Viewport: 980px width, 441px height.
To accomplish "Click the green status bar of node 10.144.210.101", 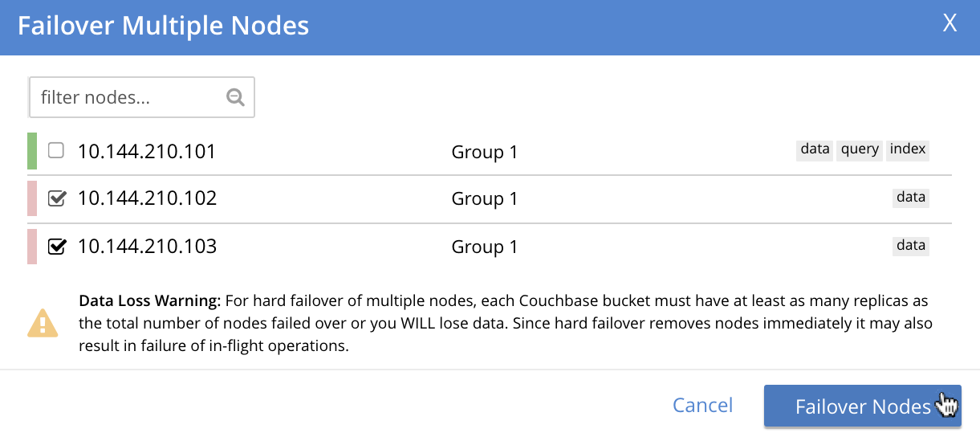I will [x=32, y=151].
